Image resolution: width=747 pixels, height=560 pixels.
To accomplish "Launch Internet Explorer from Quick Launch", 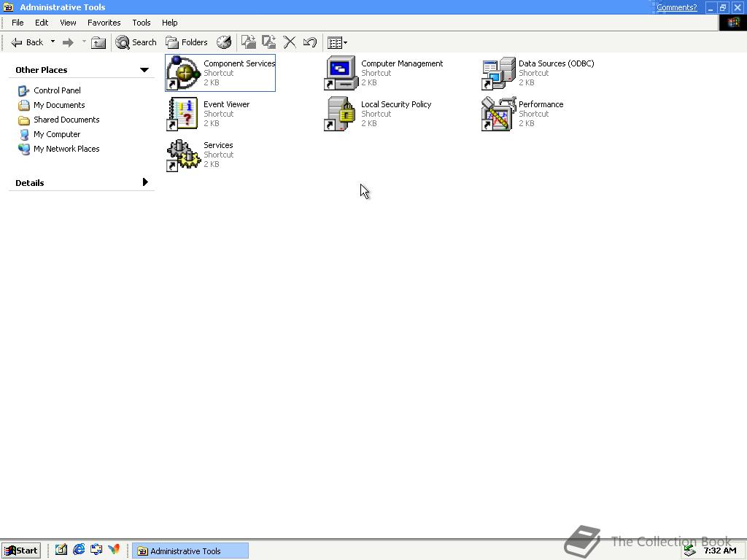I will click(79, 550).
